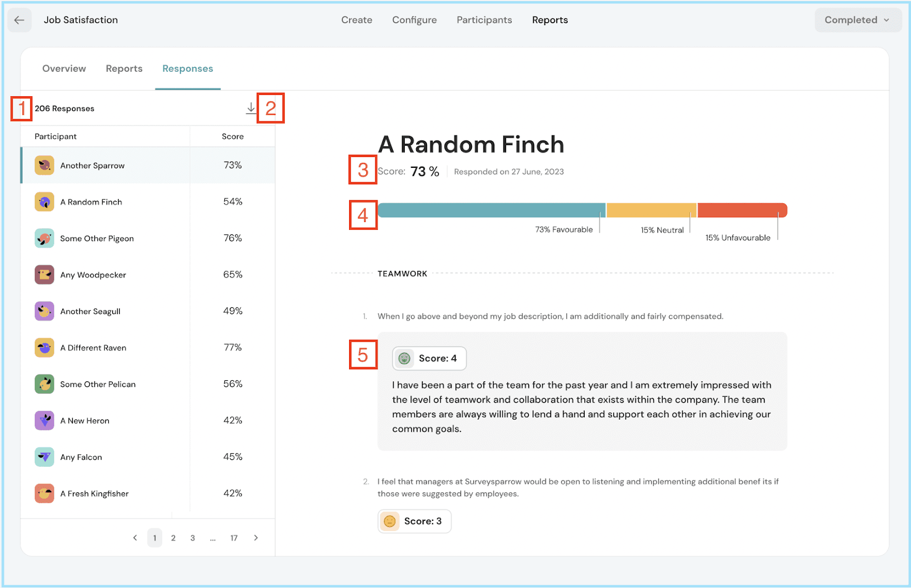Screen dimensions: 911x588
Task: Switch to the Overview tab
Action: [x=64, y=69]
